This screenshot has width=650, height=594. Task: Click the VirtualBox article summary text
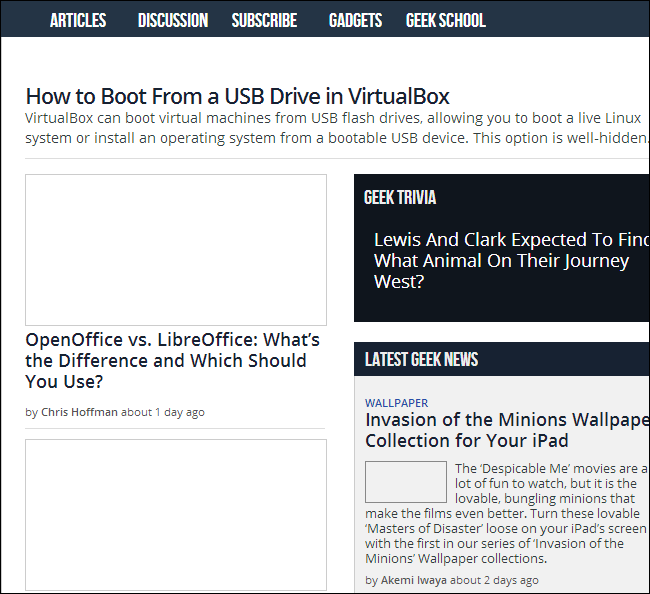coord(337,128)
